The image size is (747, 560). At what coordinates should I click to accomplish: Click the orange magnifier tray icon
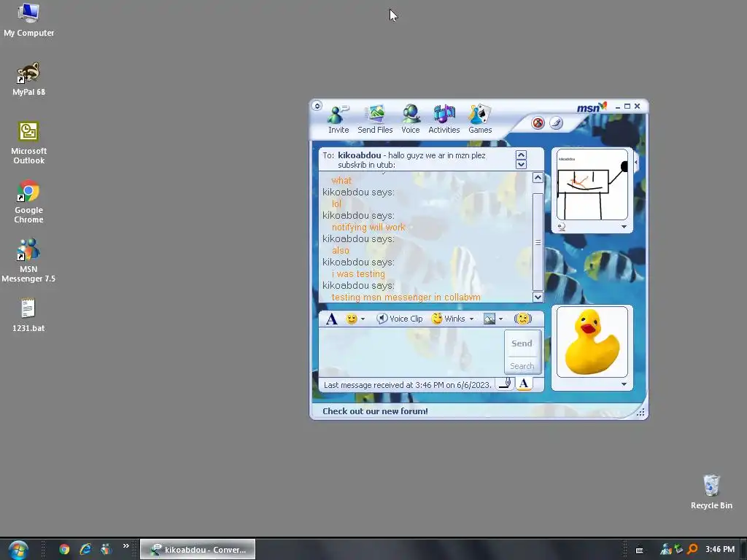693,550
